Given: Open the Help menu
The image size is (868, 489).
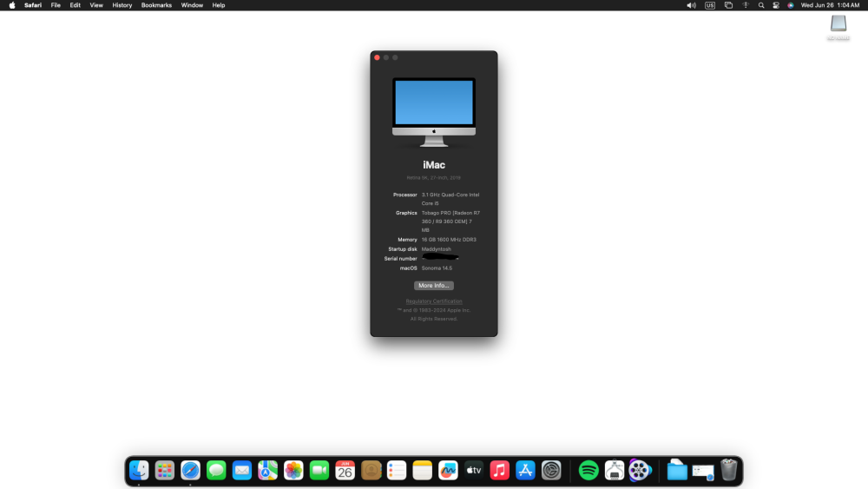Looking at the screenshot, I should click(219, 5).
